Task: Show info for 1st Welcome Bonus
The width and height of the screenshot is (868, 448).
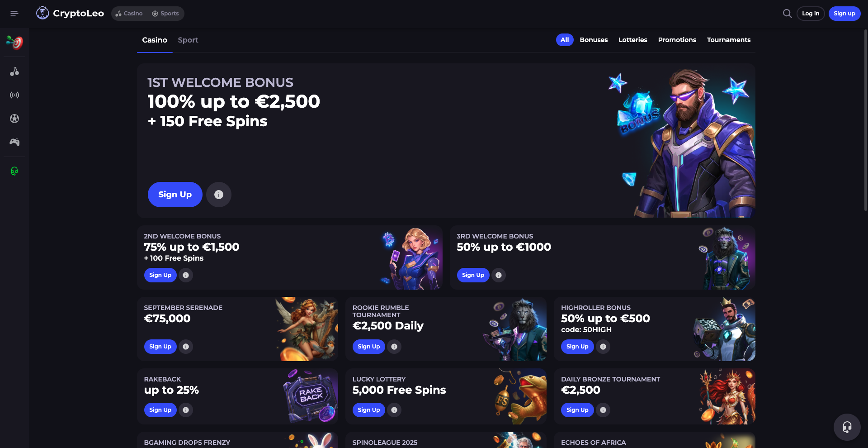Action: pyautogui.click(x=219, y=195)
